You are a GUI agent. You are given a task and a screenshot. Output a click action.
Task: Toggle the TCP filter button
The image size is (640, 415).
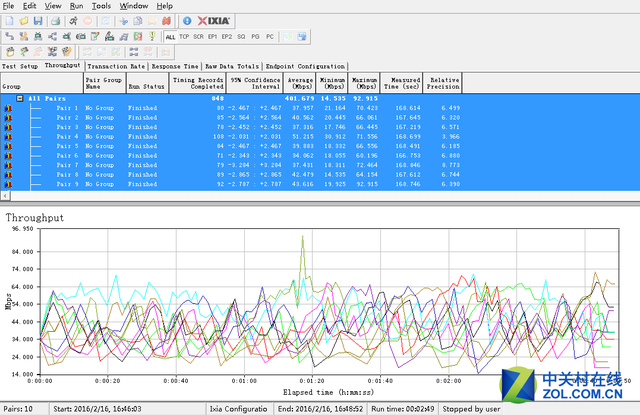tap(184, 36)
